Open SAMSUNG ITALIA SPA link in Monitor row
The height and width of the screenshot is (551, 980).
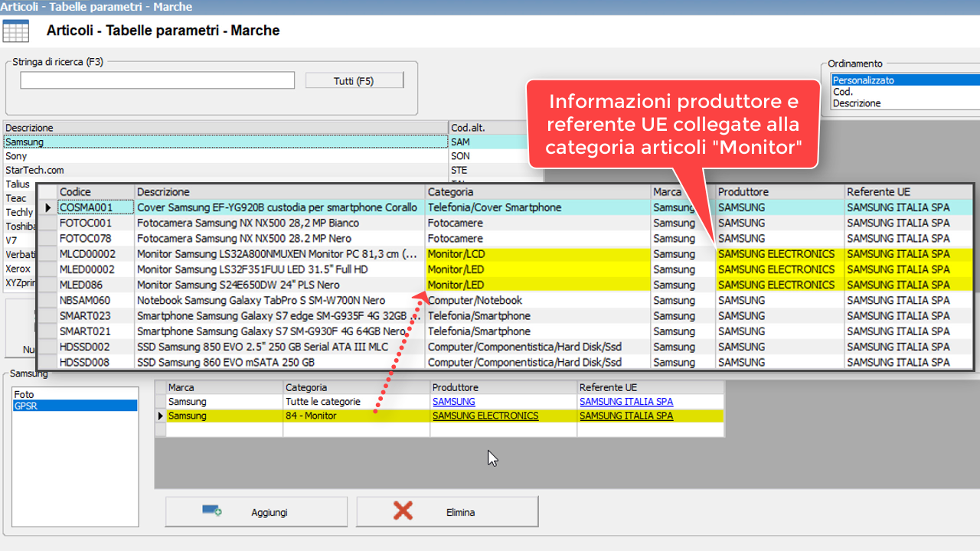pos(626,416)
